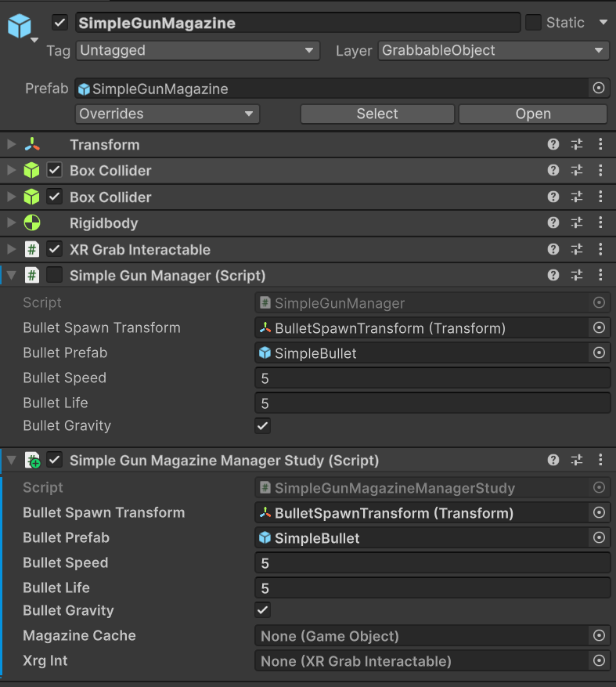Open the three-dot menu for XR Grab Interactable

click(600, 250)
